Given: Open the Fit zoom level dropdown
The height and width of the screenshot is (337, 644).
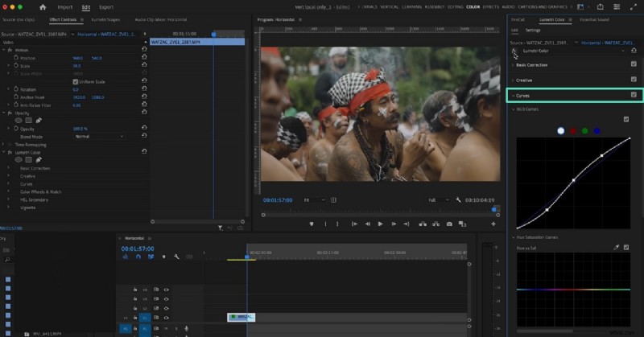Looking at the screenshot, I should pos(314,200).
